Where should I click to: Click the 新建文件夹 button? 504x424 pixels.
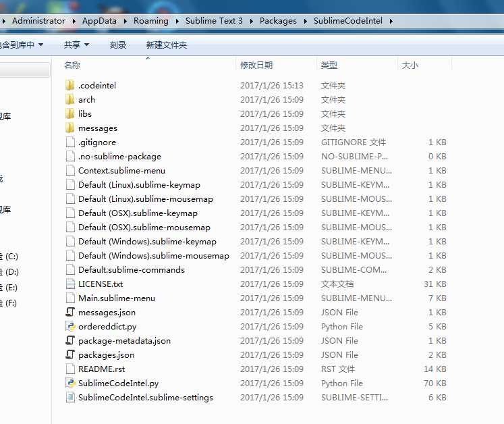click(x=167, y=45)
